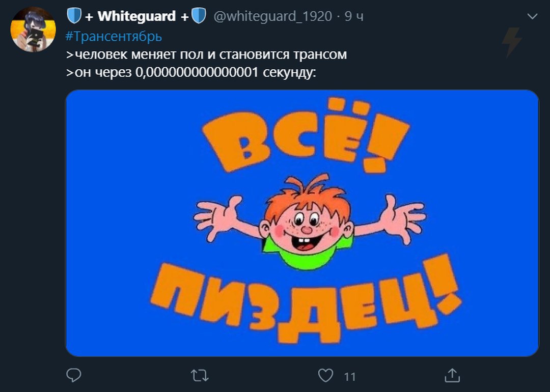This screenshot has width=550, height=392.
Task: Retweet the post using the arrows icon
Action: click(x=200, y=376)
